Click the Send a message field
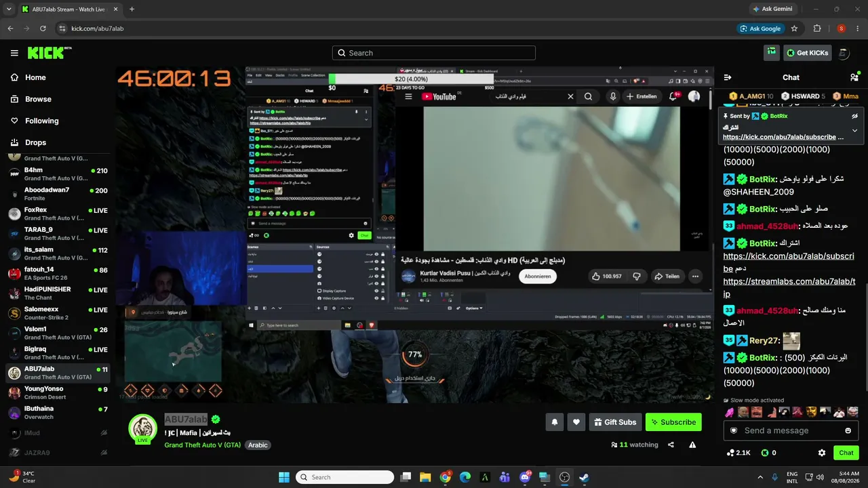Image resolution: width=868 pixels, height=488 pixels. pos(792,430)
